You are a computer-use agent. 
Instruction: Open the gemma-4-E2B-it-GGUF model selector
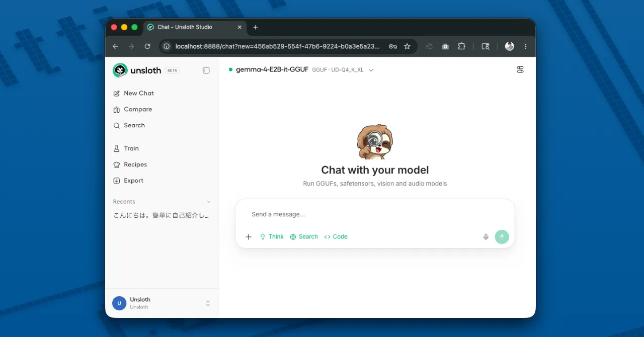tap(301, 70)
